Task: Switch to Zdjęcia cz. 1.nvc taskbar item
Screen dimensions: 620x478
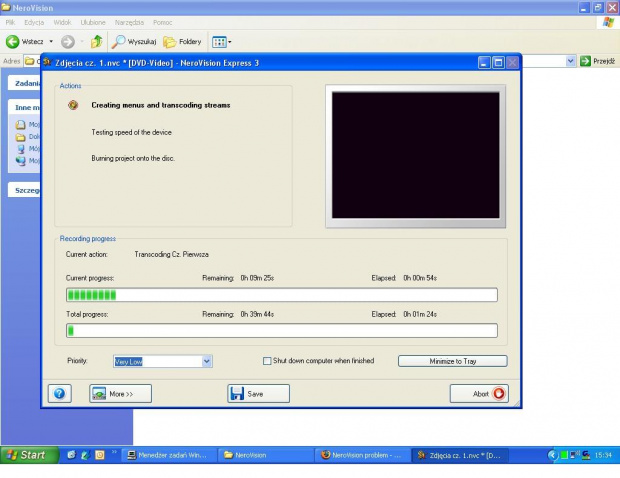Action: coord(459,455)
